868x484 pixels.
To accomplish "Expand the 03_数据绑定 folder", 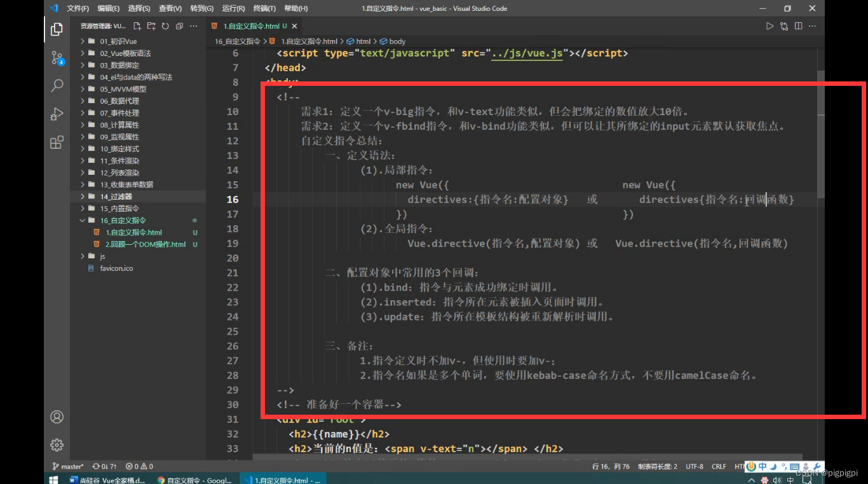I will [138, 66].
